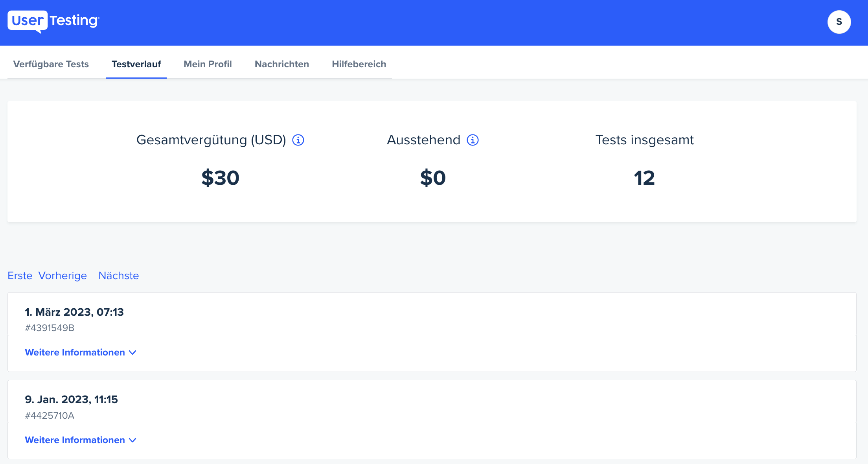Click the Ausstehend label
Image resolution: width=868 pixels, height=464 pixels.
[x=423, y=140]
